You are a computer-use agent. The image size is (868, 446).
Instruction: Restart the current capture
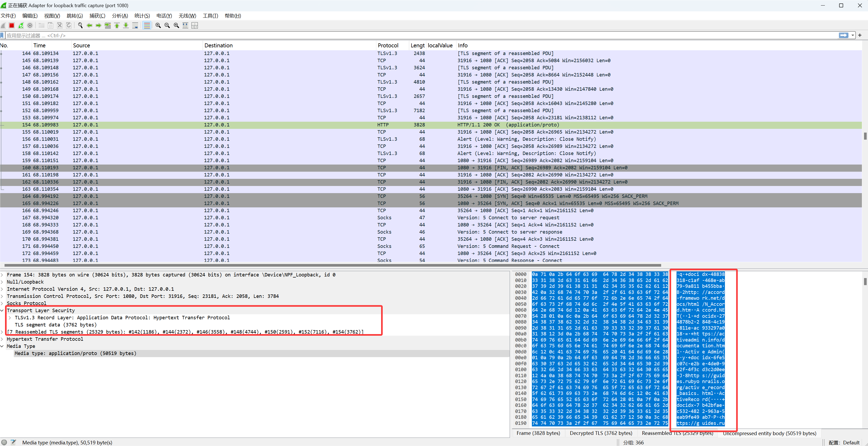pos(21,25)
